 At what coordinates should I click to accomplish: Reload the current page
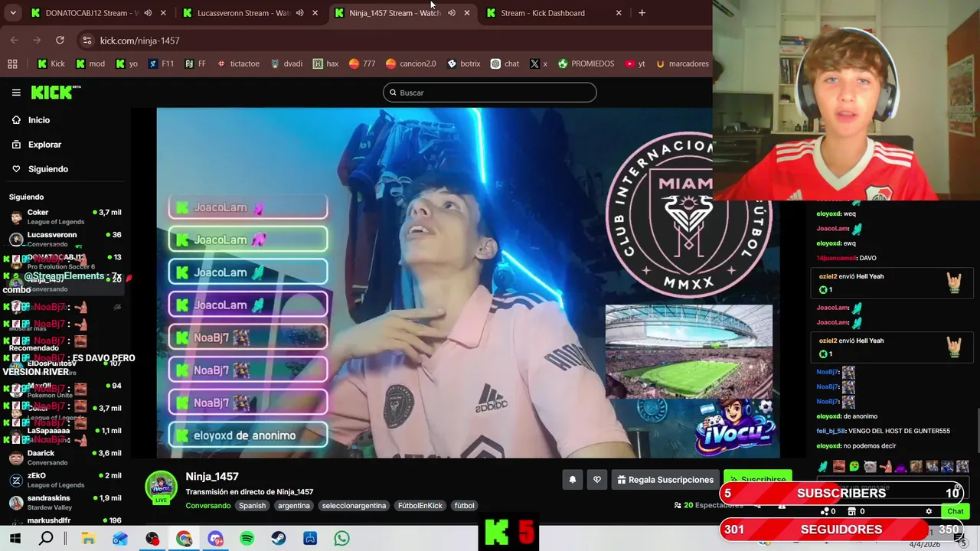click(60, 40)
